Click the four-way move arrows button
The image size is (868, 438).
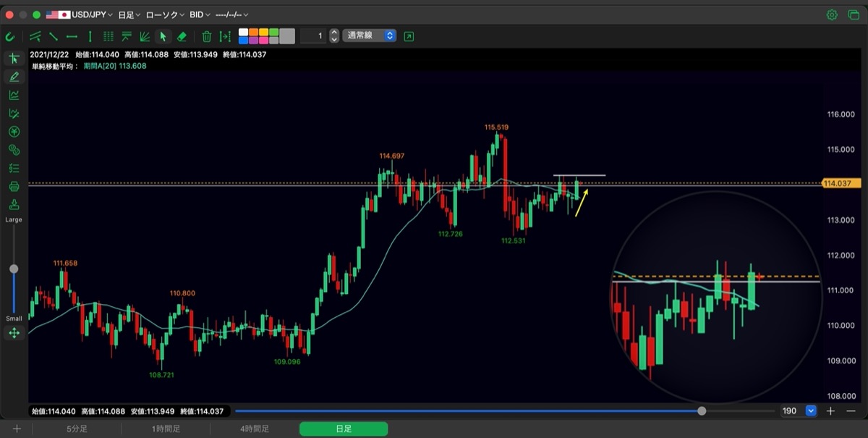coord(14,333)
